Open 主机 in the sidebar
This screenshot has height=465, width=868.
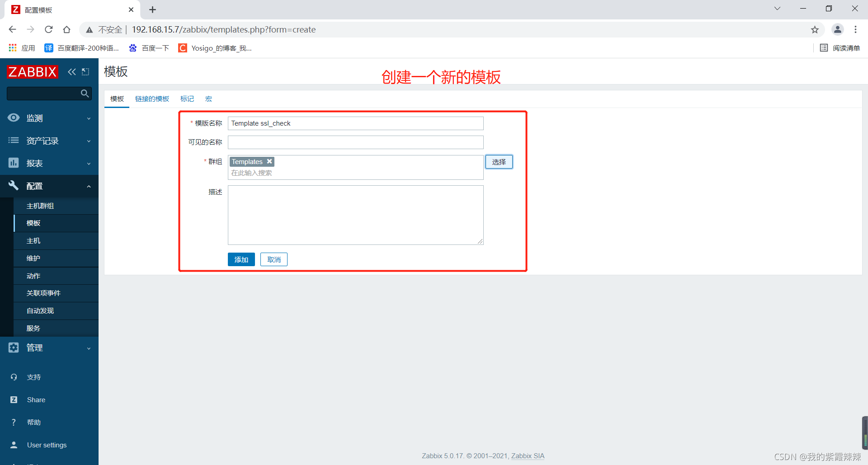[56, 241]
